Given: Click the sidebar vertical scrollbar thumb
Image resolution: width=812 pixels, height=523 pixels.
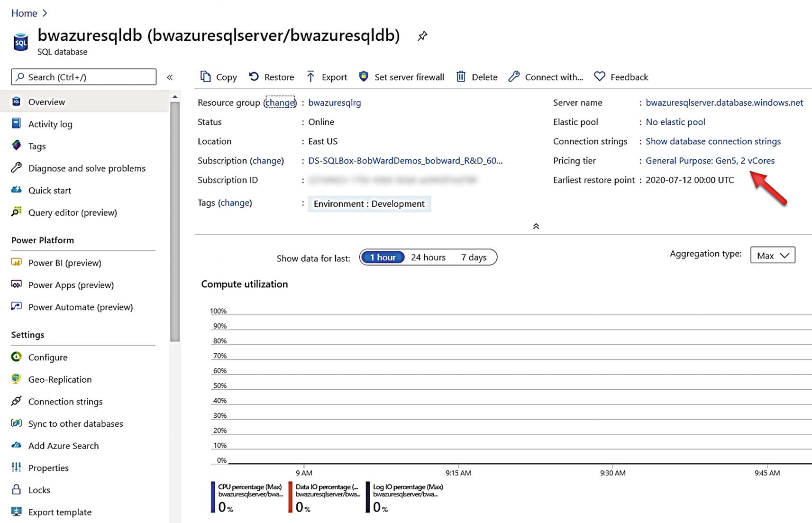Looking at the screenshot, I should coord(175,221).
